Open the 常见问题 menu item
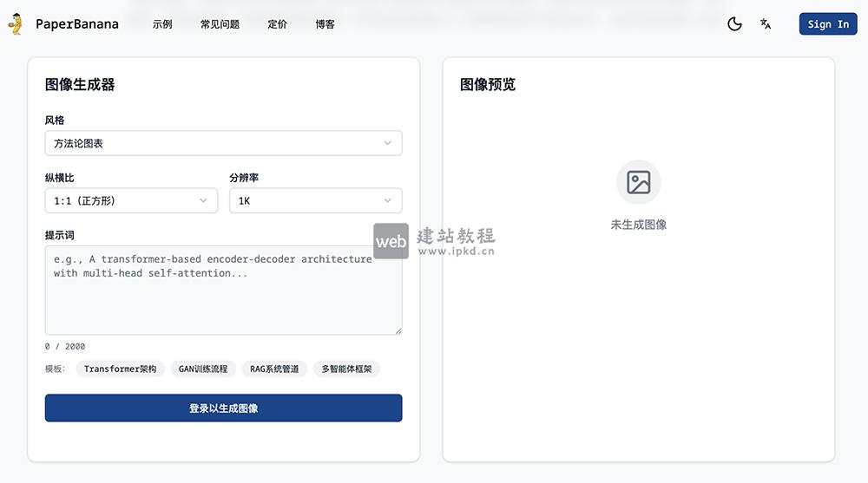868x483 pixels. [220, 24]
